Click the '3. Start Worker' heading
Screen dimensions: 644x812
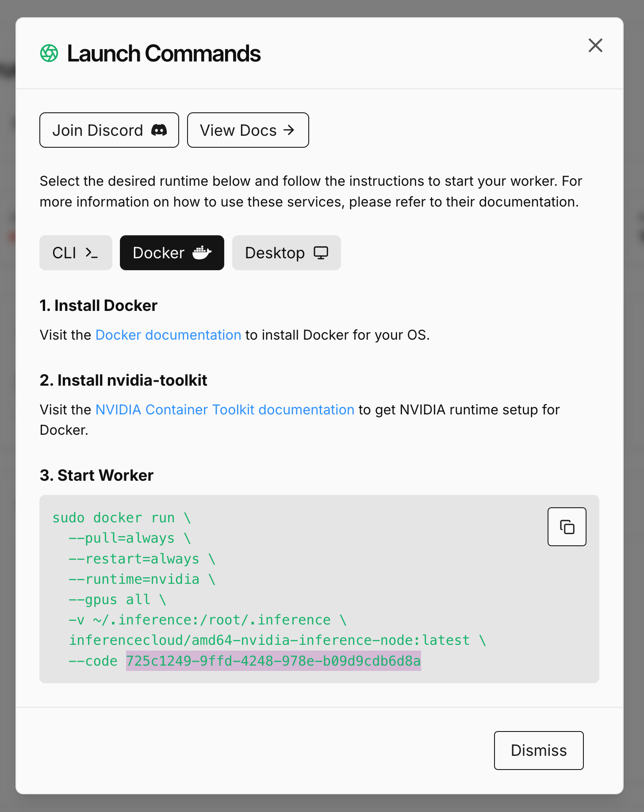point(96,475)
